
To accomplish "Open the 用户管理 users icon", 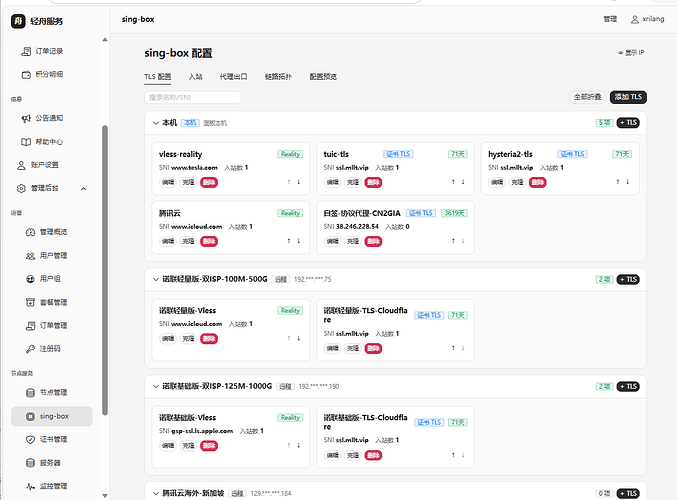I will pos(30,256).
